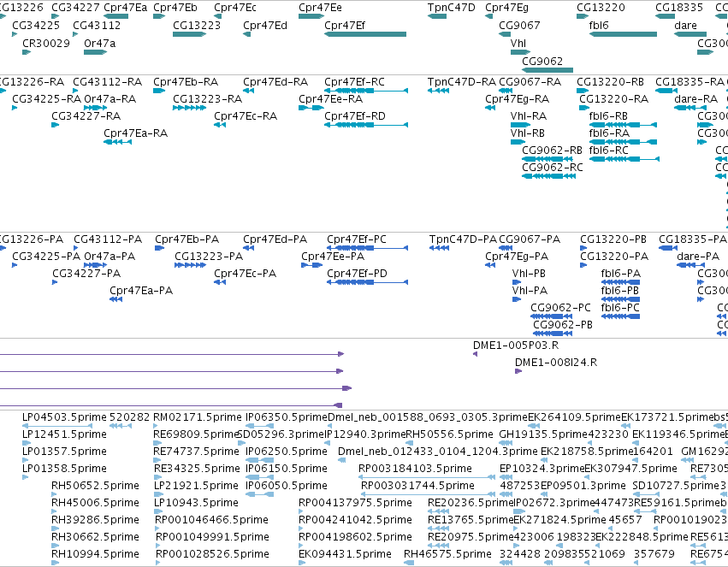Image resolution: width=728 pixels, height=567 pixels.
Task: Click transcript CG9062-RB
Action: pyautogui.click(x=547, y=159)
